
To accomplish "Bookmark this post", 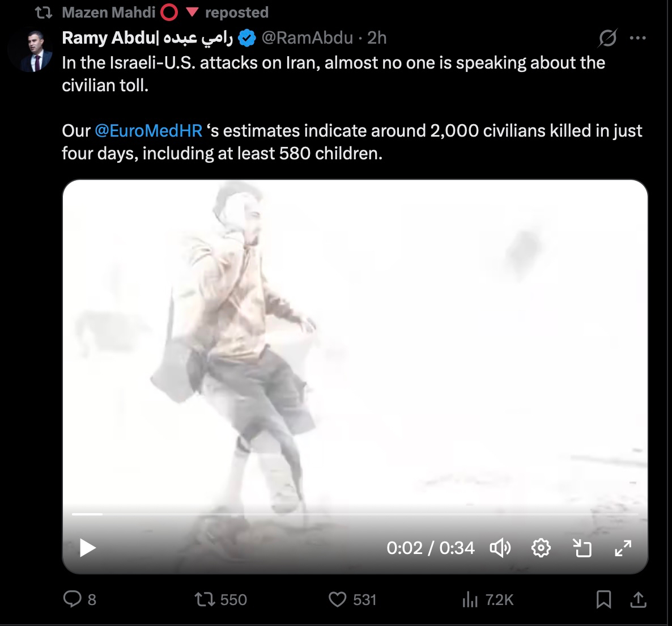I will (x=603, y=599).
